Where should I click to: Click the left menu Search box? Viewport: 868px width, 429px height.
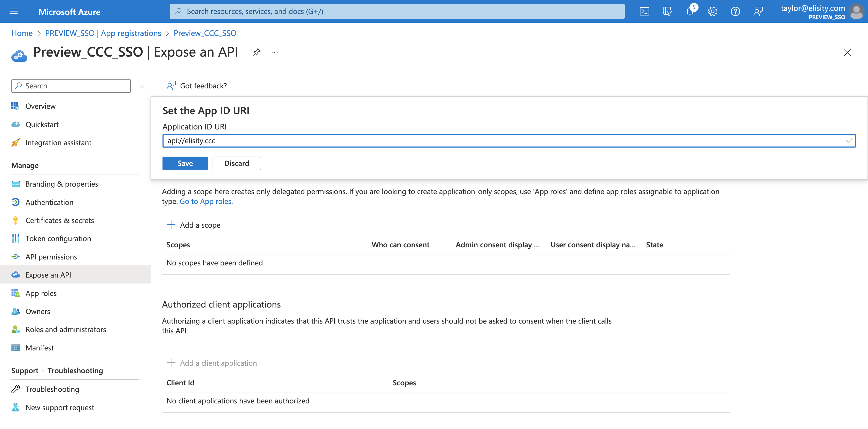tap(71, 86)
